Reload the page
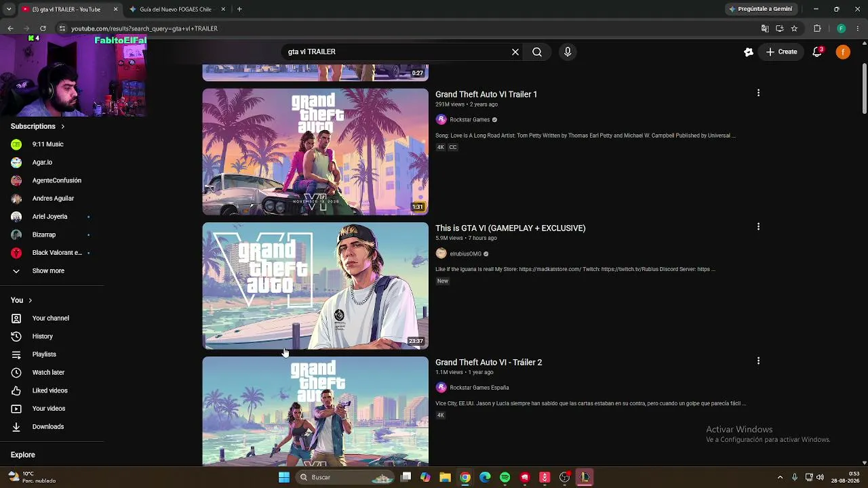868x488 pixels. tap(43, 28)
